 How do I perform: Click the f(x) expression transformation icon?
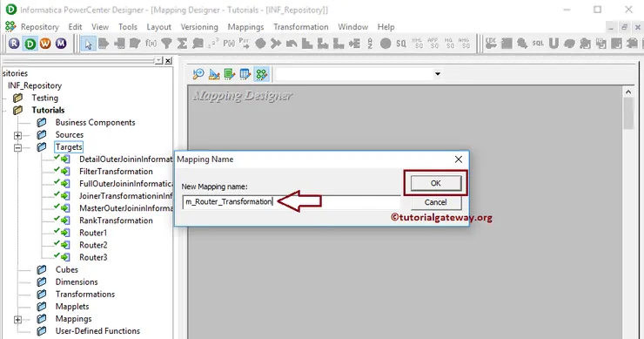coord(151,44)
